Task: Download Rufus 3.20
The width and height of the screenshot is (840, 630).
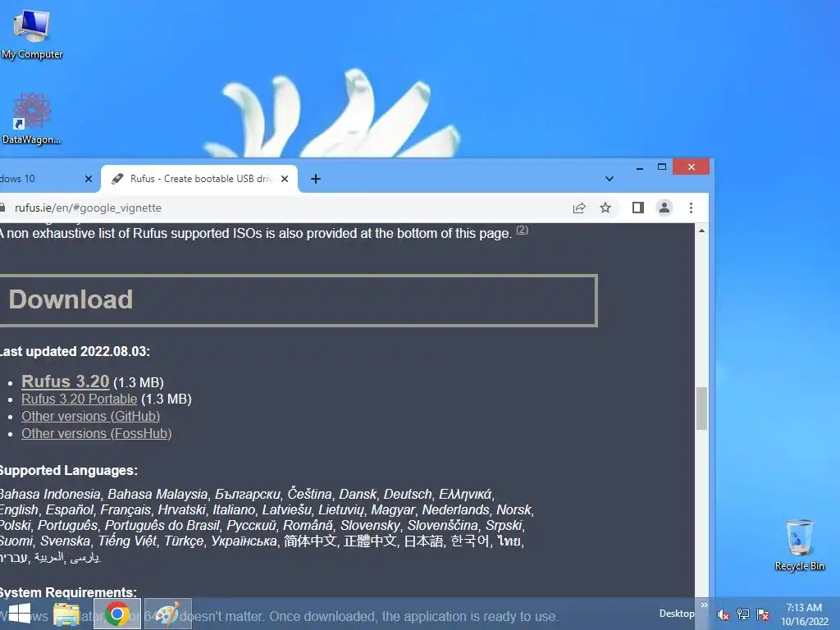Action: click(66, 381)
